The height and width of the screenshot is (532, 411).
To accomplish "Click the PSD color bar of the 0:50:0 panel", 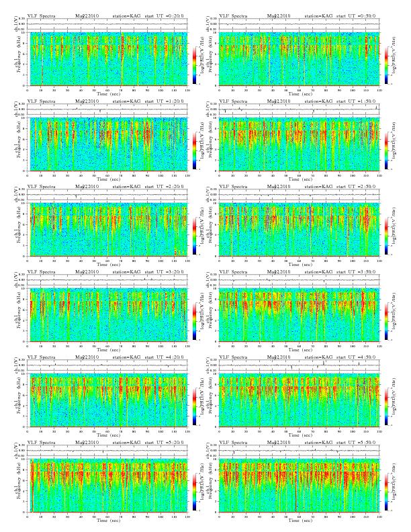I will point(387,65).
